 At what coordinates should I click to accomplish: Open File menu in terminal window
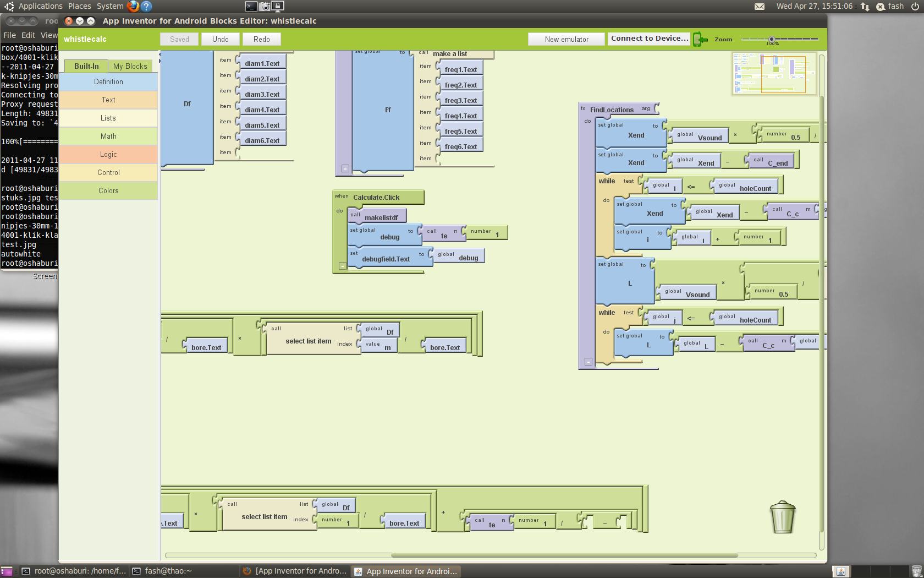(9, 35)
